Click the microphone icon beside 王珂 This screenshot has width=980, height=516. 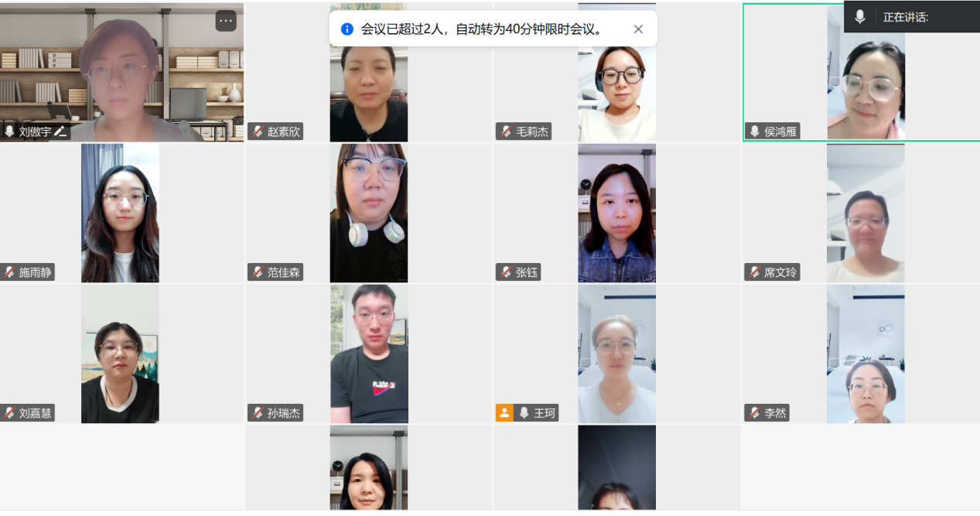[524, 413]
